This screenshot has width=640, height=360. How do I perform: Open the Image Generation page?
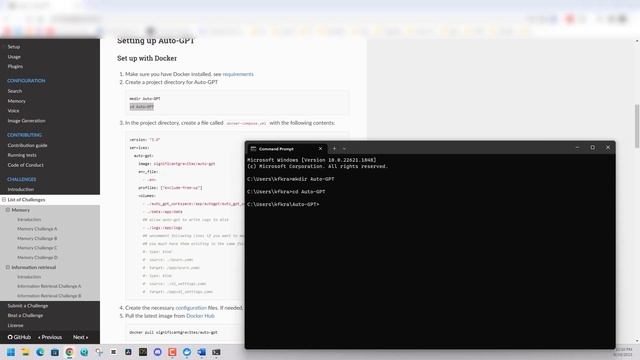coord(27,121)
